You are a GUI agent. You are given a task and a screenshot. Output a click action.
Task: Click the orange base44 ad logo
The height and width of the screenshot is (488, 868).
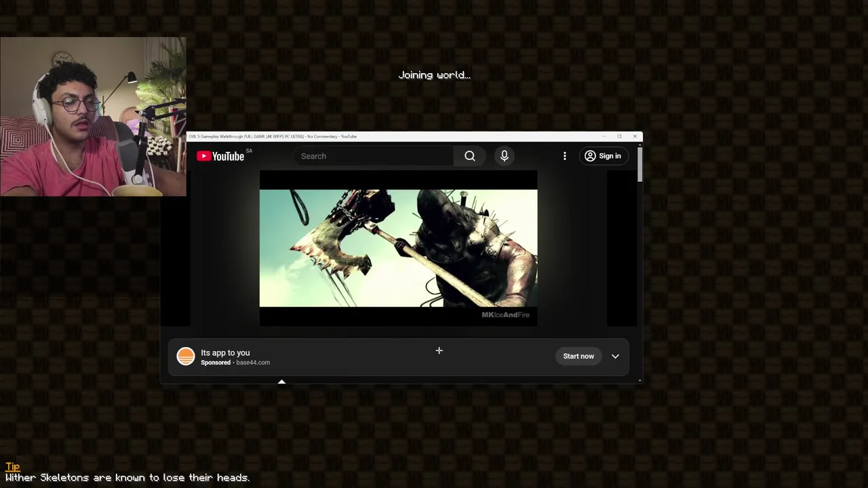tap(186, 357)
